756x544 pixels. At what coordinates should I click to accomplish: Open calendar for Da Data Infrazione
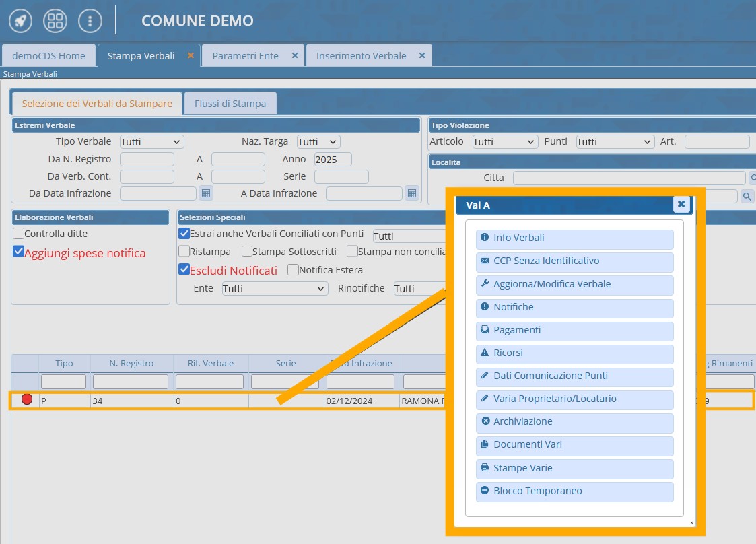click(x=206, y=193)
